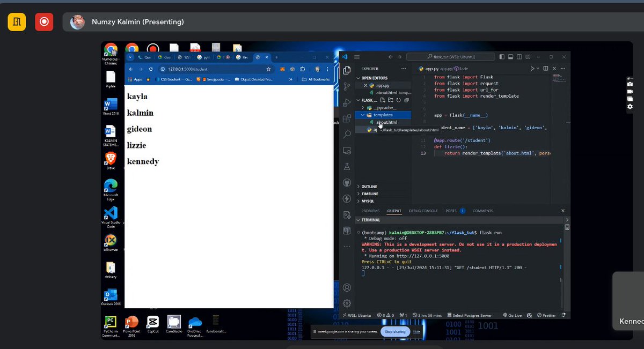Refresh the FLASK explorer tree
Image resolution: width=644 pixels, height=349 pixels.
(x=398, y=100)
